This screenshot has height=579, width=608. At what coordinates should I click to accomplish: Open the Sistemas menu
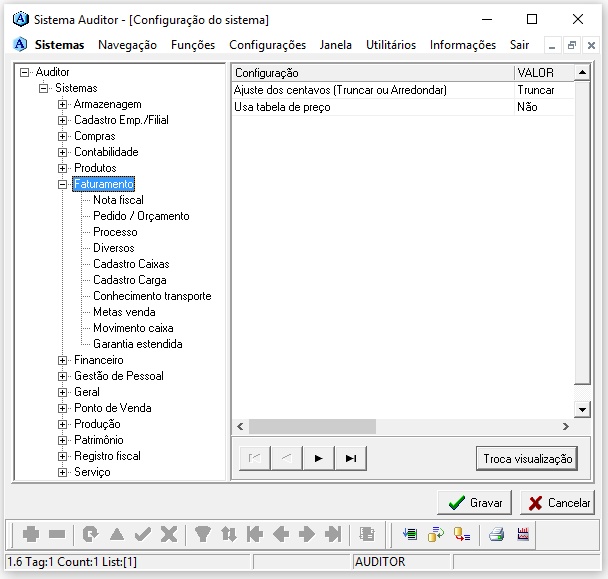coord(59,45)
